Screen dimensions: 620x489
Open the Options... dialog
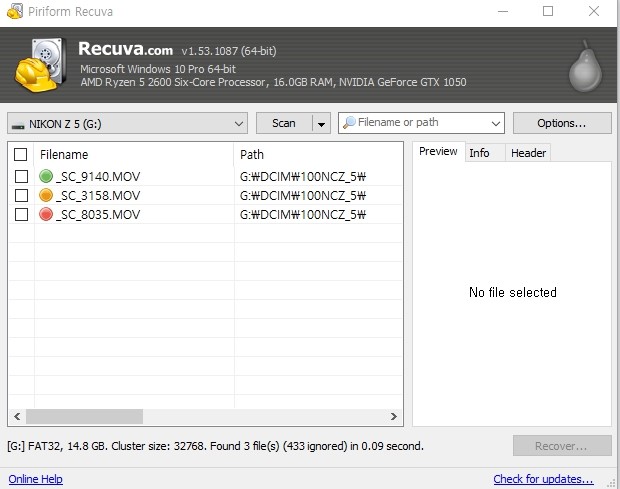pyautogui.click(x=562, y=123)
